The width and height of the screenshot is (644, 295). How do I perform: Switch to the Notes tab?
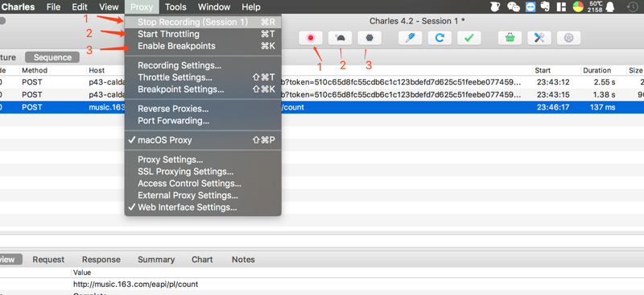point(243,260)
